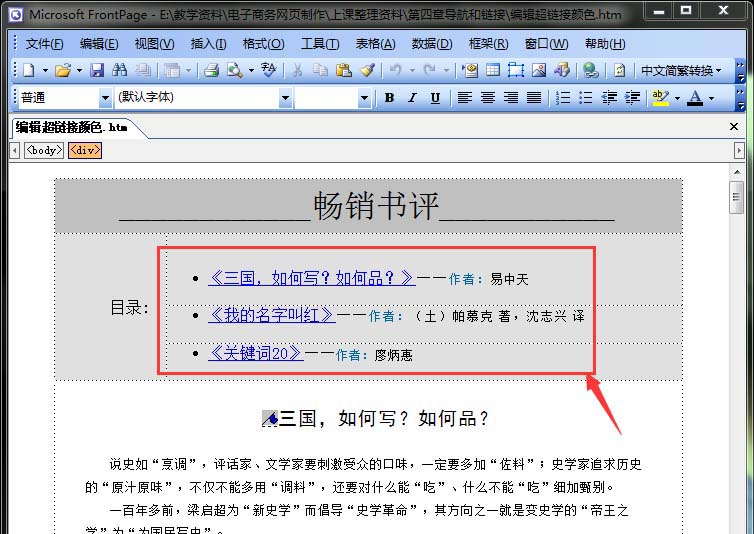Click link 《关键词20》

point(256,354)
